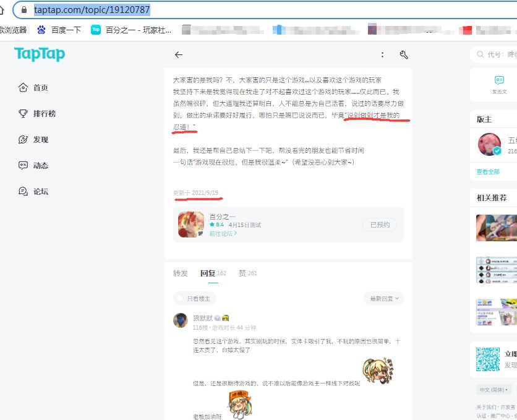Open the 百度一下 bookmark

coord(59,30)
